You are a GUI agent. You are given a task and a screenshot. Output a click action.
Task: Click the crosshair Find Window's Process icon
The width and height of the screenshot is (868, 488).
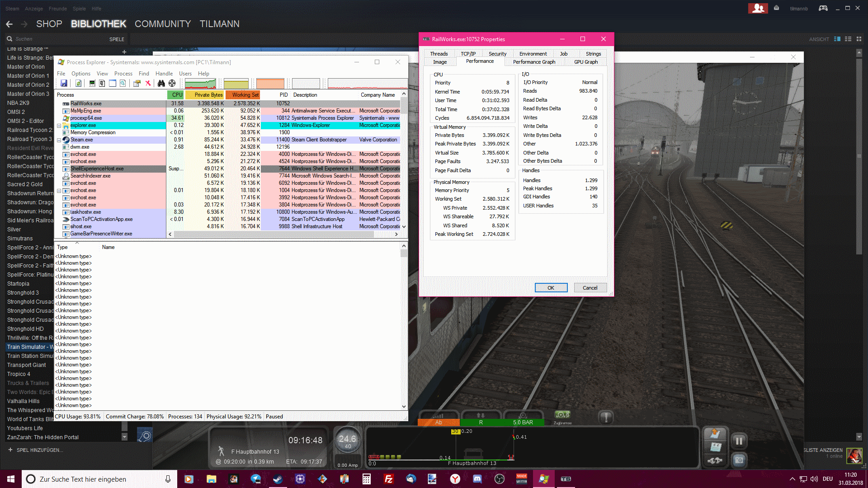(x=172, y=83)
